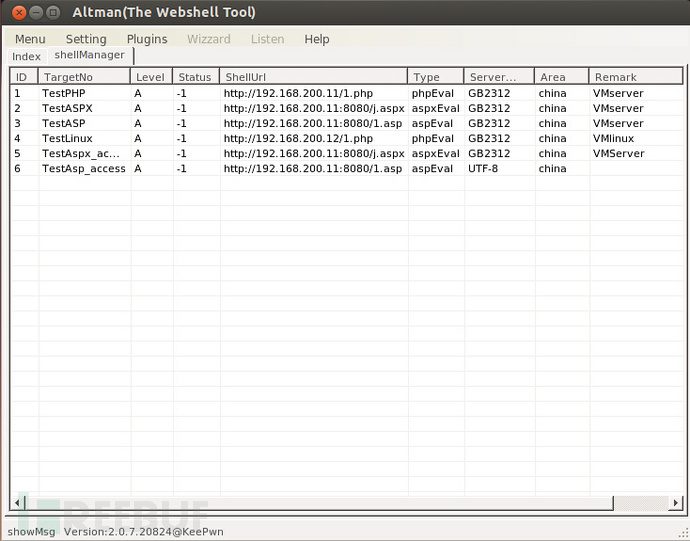Click the right arrow of horizontal scrollbar

[x=675, y=502]
